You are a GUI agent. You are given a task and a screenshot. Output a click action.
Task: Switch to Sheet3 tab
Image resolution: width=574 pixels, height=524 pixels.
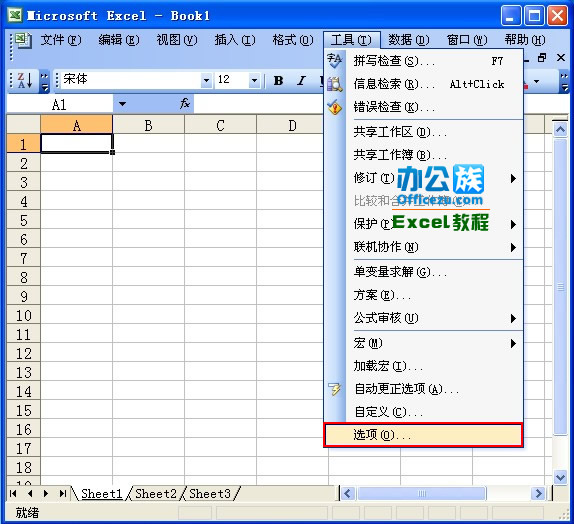[x=210, y=494]
